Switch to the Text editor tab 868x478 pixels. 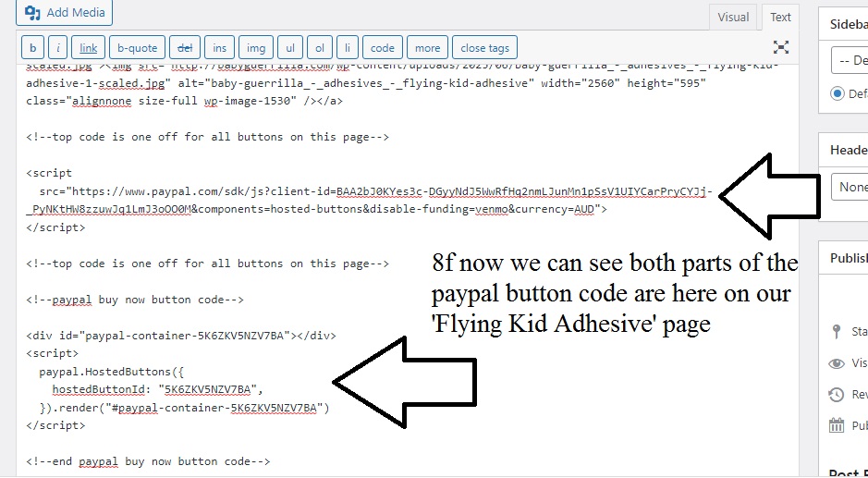(780, 18)
